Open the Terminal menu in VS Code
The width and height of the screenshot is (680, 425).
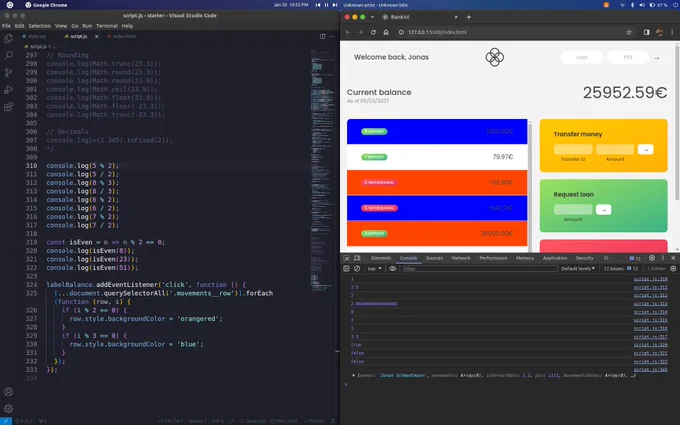[x=107, y=26]
